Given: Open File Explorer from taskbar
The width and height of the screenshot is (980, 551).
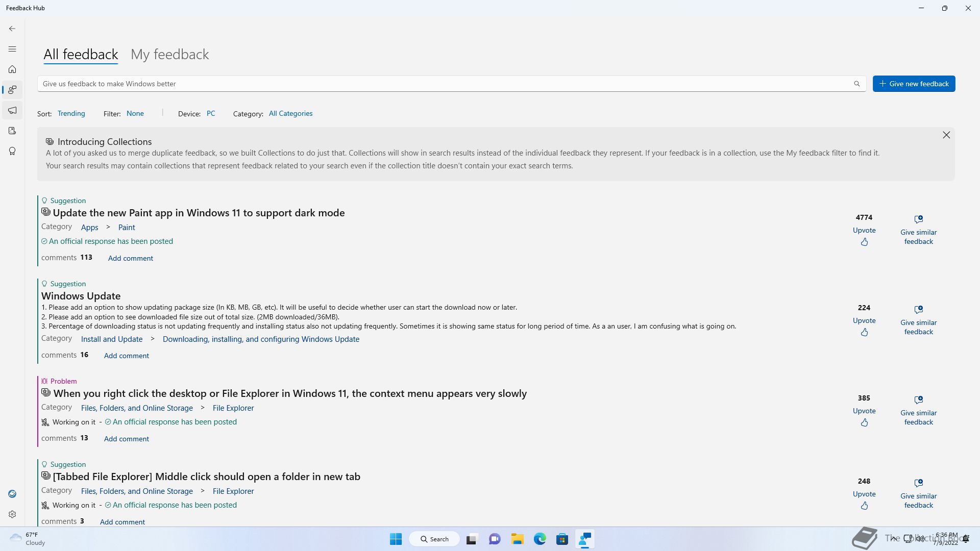Looking at the screenshot, I should pyautogui.click(x=517, y=539).
